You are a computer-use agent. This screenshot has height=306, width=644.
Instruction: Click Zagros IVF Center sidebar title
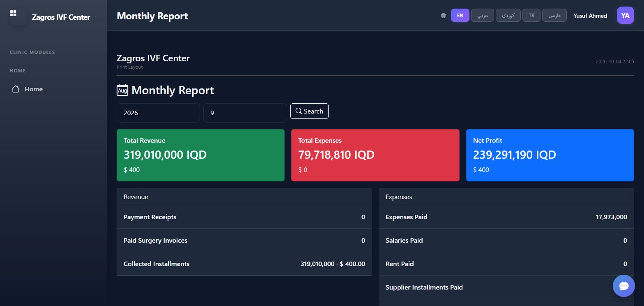click(x=61, y=17)
